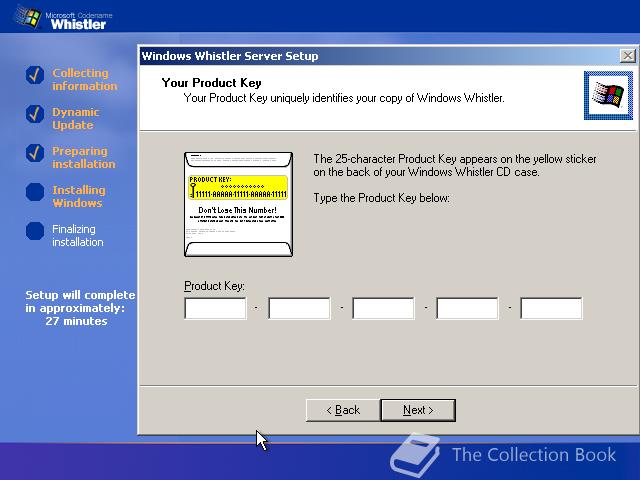
Task: Click the 'Type the Product Key below:' text
Action: 381,198
